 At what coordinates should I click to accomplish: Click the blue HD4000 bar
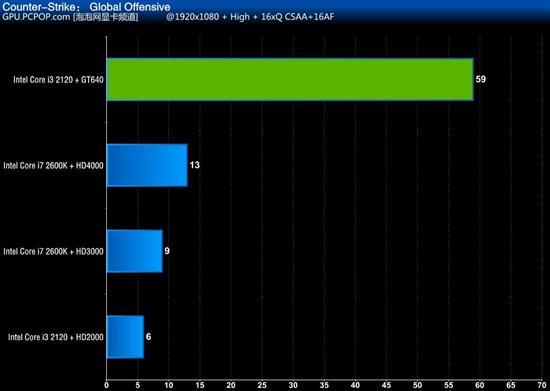147,165
